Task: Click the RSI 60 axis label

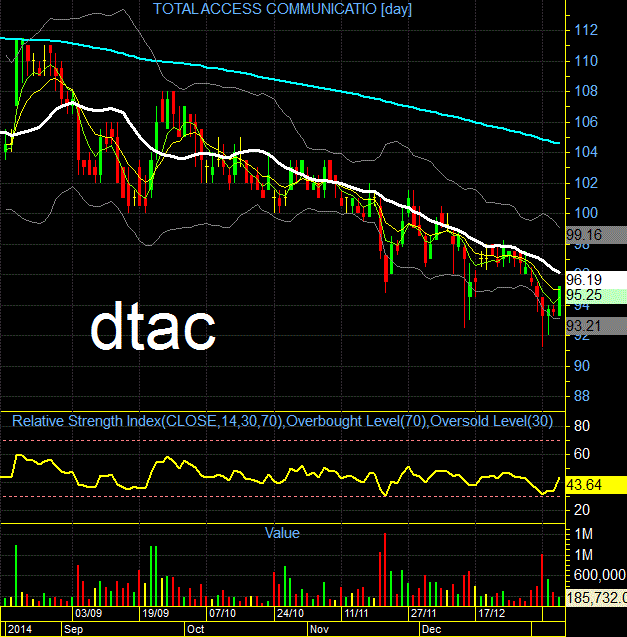Action: [x=581, y=454]
